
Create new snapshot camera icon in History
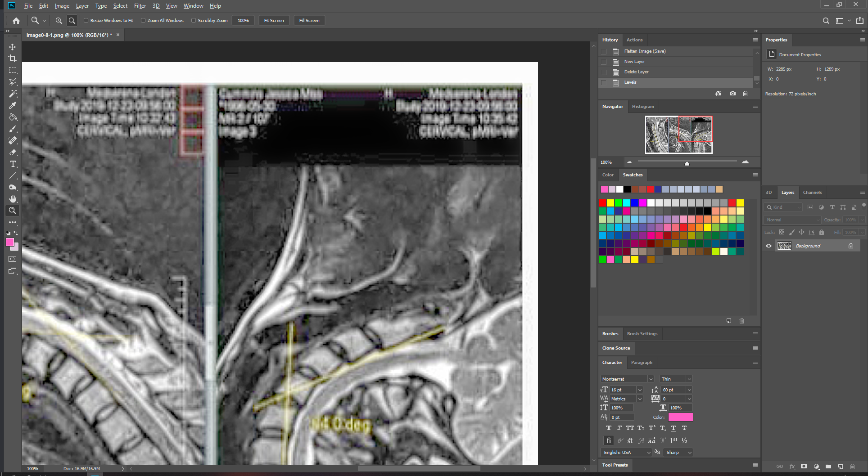click(x=733, y=94)
